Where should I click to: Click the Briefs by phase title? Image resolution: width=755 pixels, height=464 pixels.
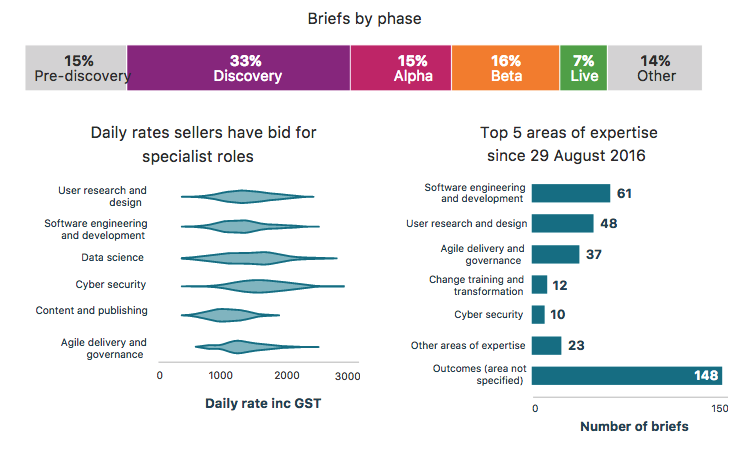pyautogui.click(x=376, y=18)
